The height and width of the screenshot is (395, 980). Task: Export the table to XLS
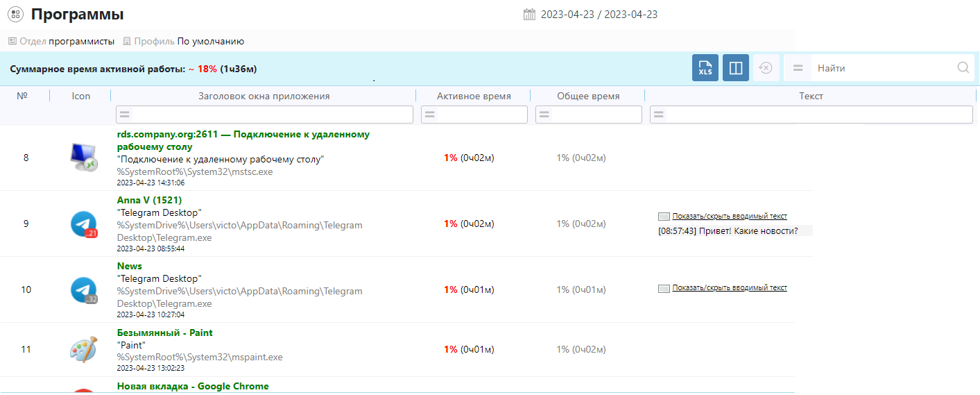tap(705, 68)
